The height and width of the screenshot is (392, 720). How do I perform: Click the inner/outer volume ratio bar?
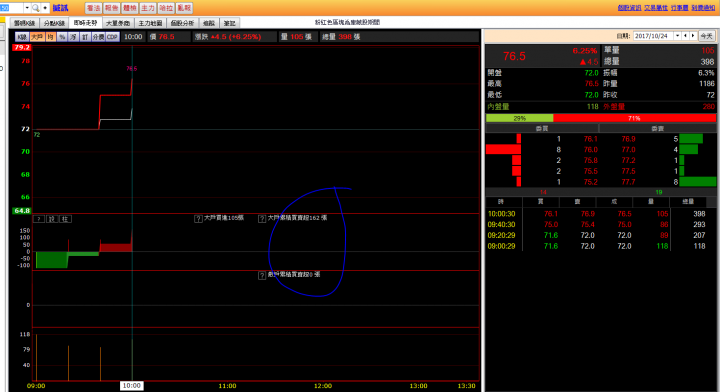(x=601, y=118)
